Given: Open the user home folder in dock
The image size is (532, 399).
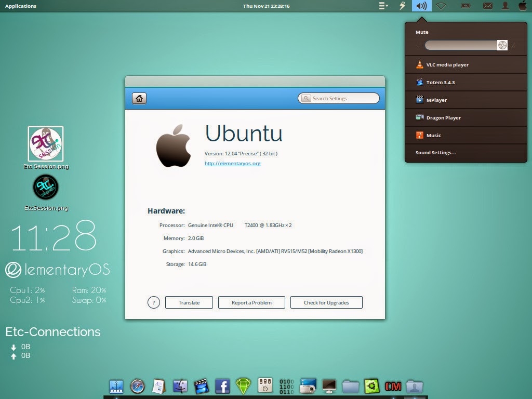Looking at the screenshot, I should point(414,387).
